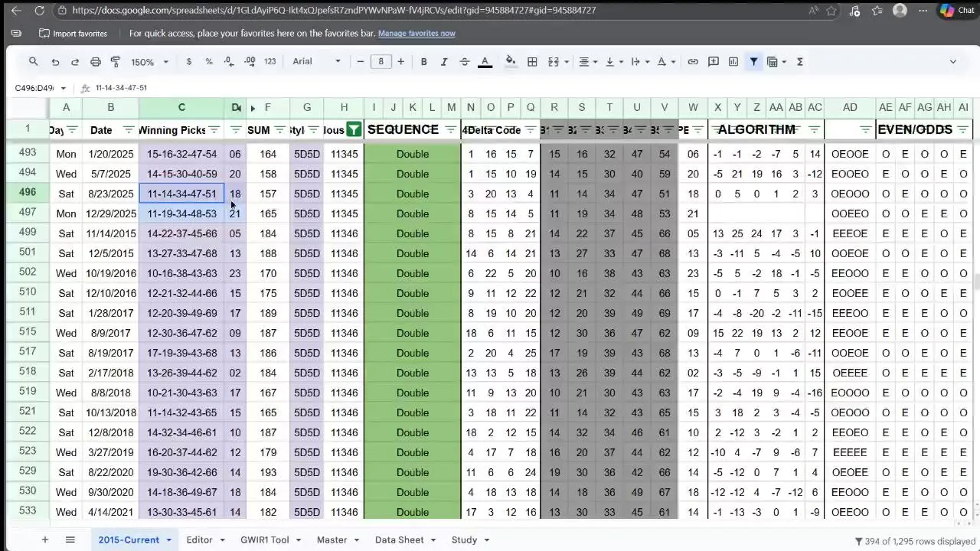980x551 pixels.
Task: Add a comment to the cell
Action: click(714, 62)
